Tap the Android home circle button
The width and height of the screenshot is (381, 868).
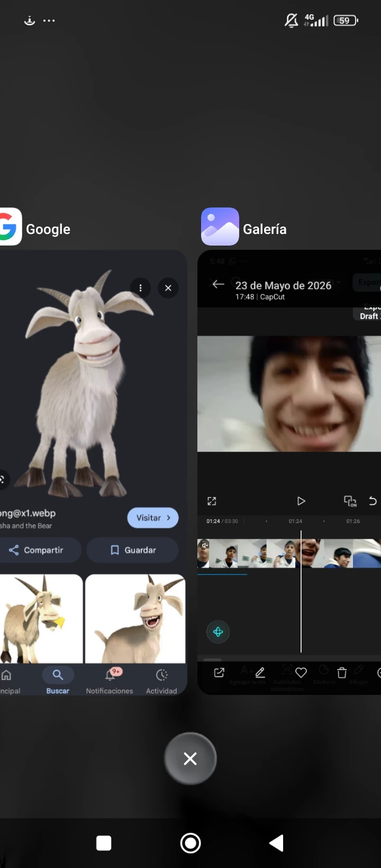pyautogui.click(x=190, y=843)
